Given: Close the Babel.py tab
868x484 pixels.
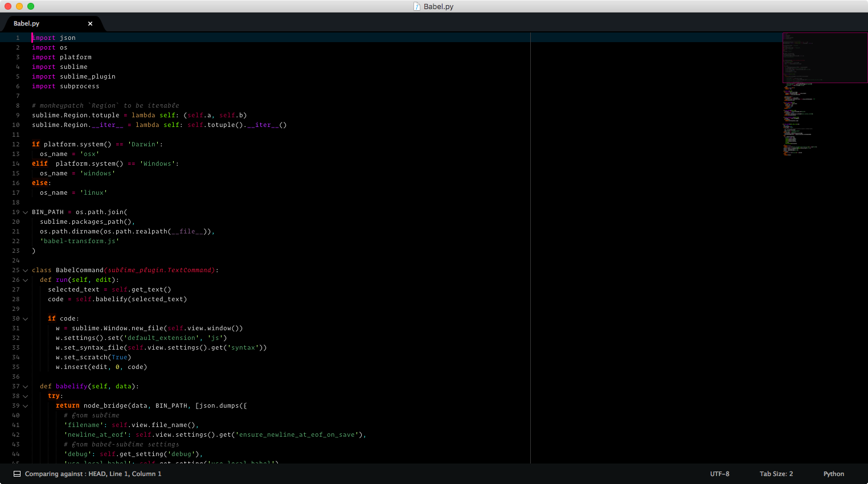Looking at the screenshot, I should pyautogui.click(x=90, y=23).
